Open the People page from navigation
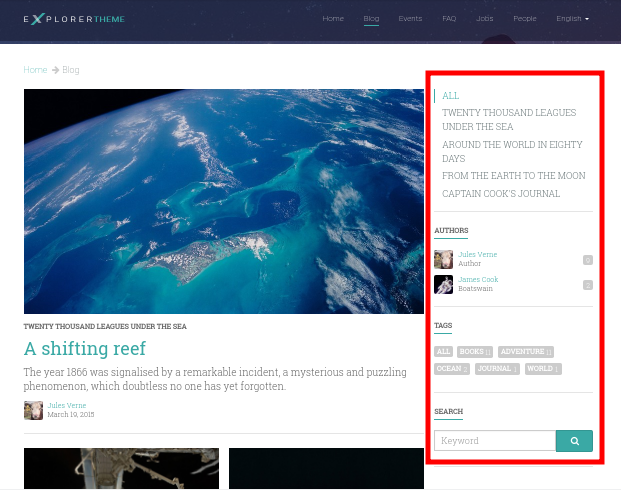 [x=525, y=19]
